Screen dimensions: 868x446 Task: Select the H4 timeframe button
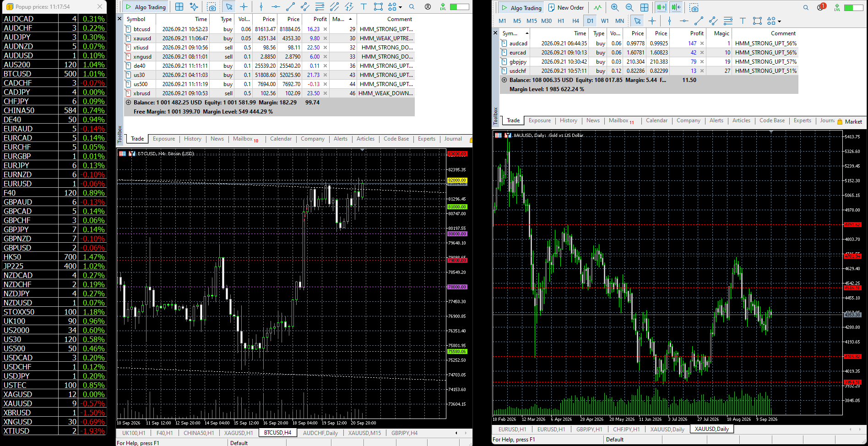point(575,21)
